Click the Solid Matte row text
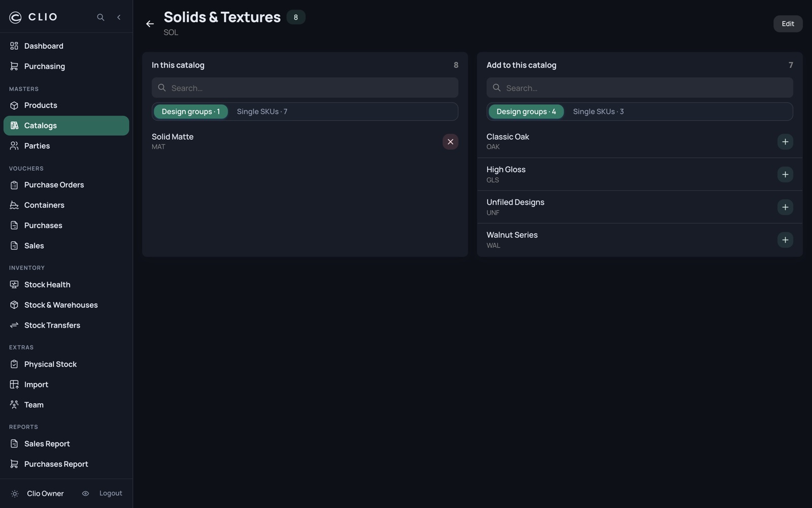The height and width of the screenshot is (508, 812). tap(173, 137)
